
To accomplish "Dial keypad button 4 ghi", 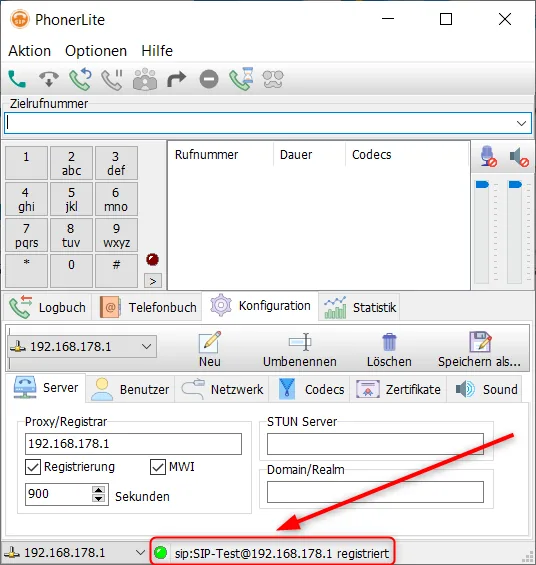I will [26, 199].
